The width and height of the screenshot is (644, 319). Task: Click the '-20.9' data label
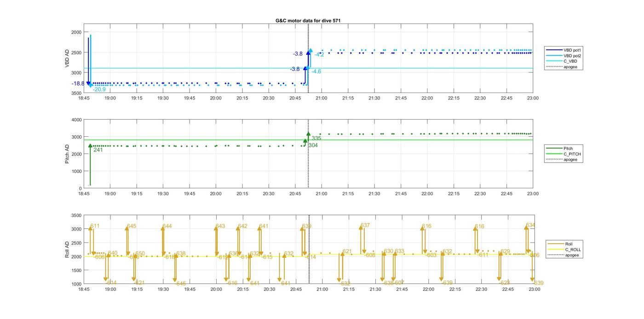99,89
